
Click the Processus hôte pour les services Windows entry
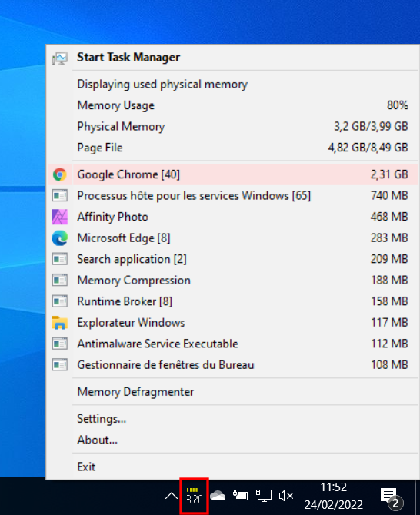click(x=233, y=196)
